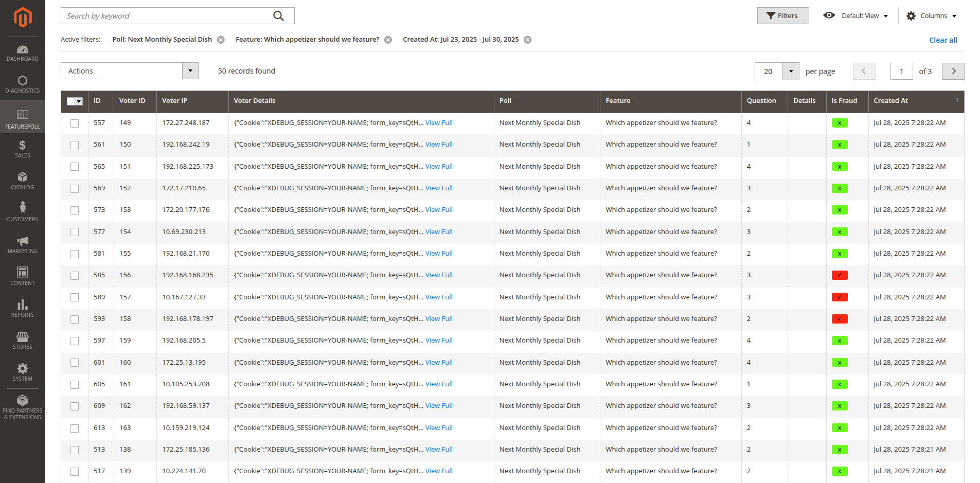This screenshot has height=483, width=980.
Task: Click the Magento logo icon
Action: click(23, 17)
